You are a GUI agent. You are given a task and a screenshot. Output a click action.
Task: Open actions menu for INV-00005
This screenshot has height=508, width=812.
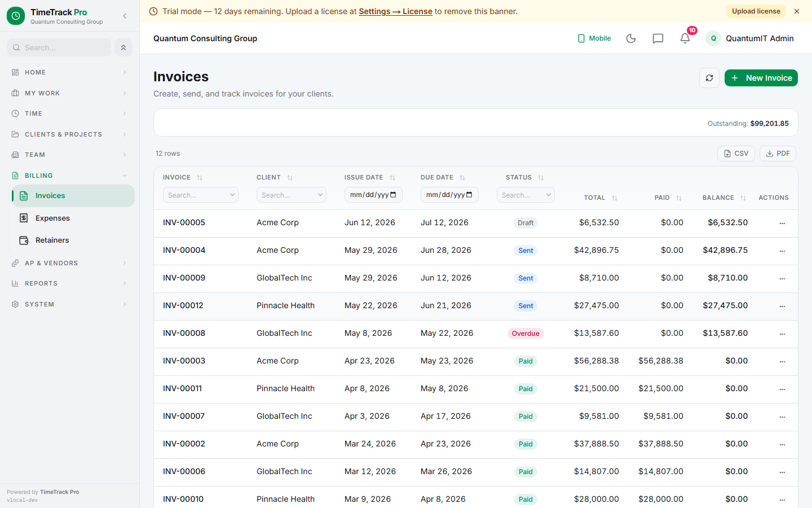click(x=782, y=223)
